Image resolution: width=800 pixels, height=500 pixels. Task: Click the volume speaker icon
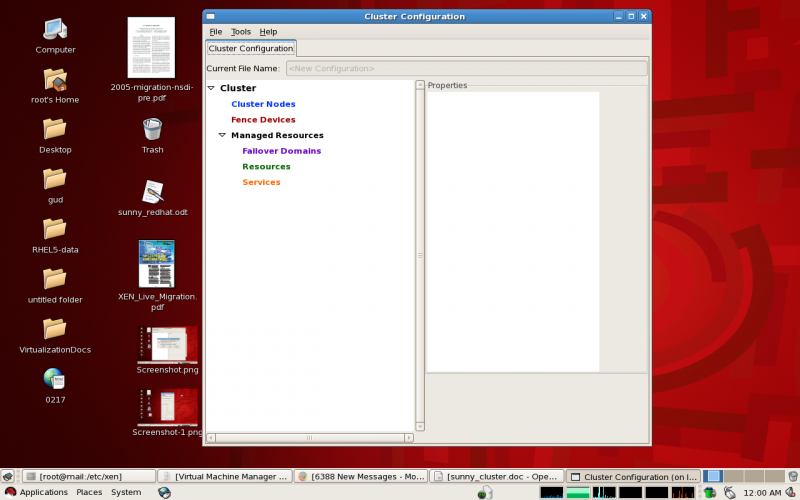[x=790, y=492]
